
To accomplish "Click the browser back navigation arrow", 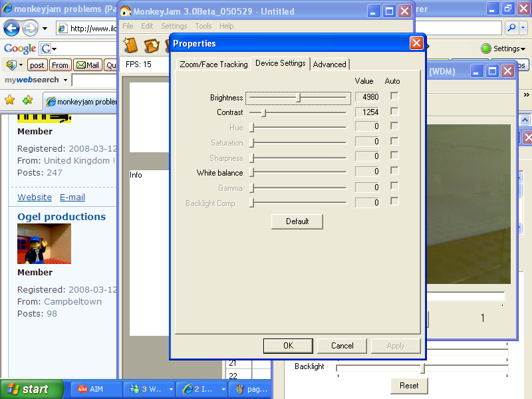I will (12, 28).
